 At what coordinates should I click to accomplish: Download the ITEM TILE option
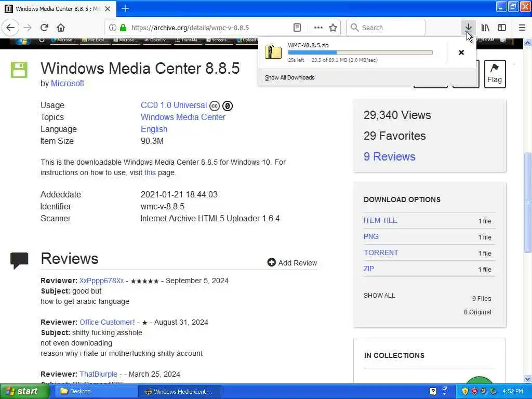tap(380, 220)
